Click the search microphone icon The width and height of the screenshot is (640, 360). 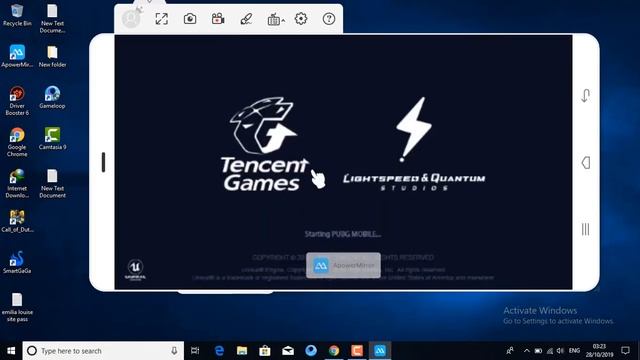[x=174, y=351]
